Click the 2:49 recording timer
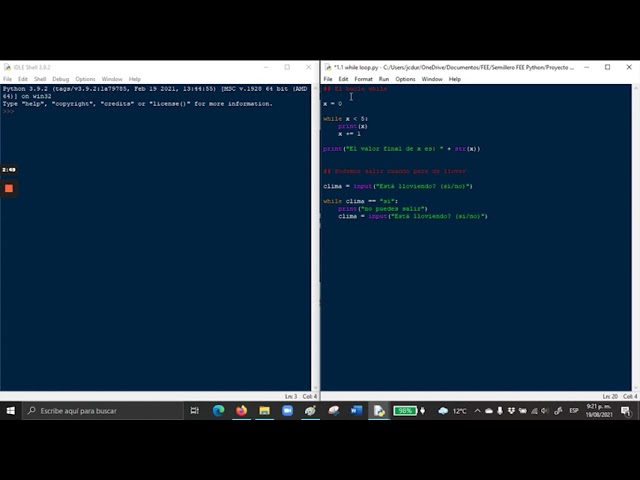Viewport: 640px width, 480px height. tap(9, 170)
